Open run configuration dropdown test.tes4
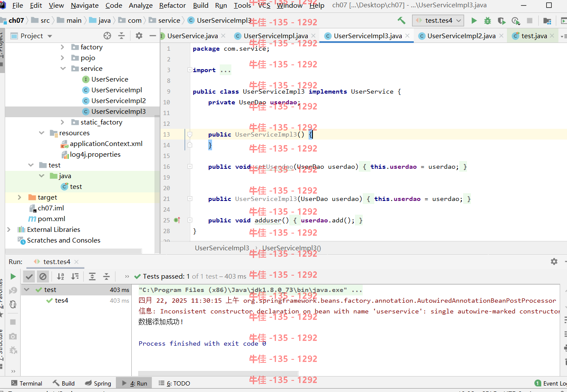This screenshot has width=567, height=392. tap(438, 21)
